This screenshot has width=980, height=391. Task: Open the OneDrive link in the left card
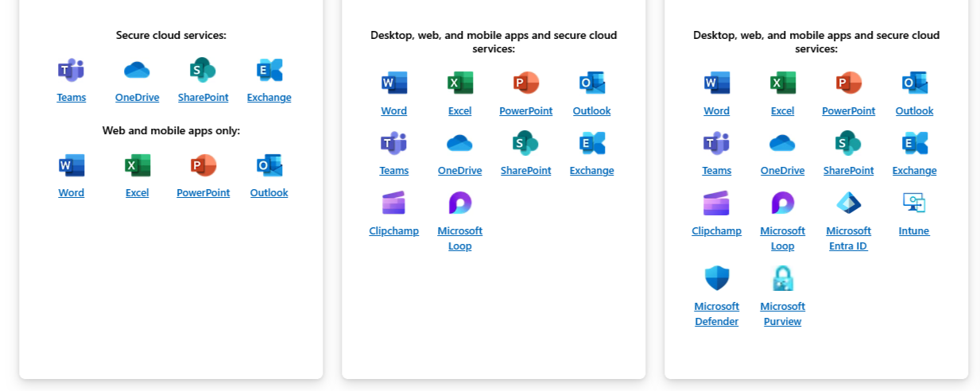coord(138,98)
